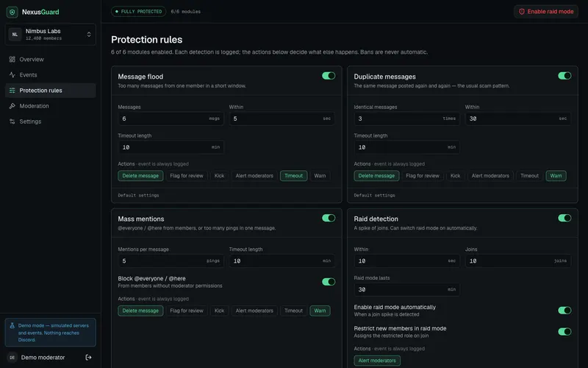Open the Moderation section
The image size is (588, 368).
pyautogui.click(x=50, y=106)
